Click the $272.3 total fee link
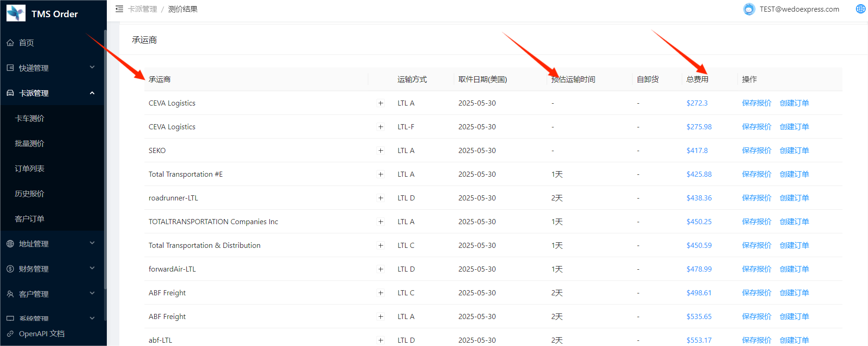The width and height of the screenshot is (868, 346). (697, 103)
